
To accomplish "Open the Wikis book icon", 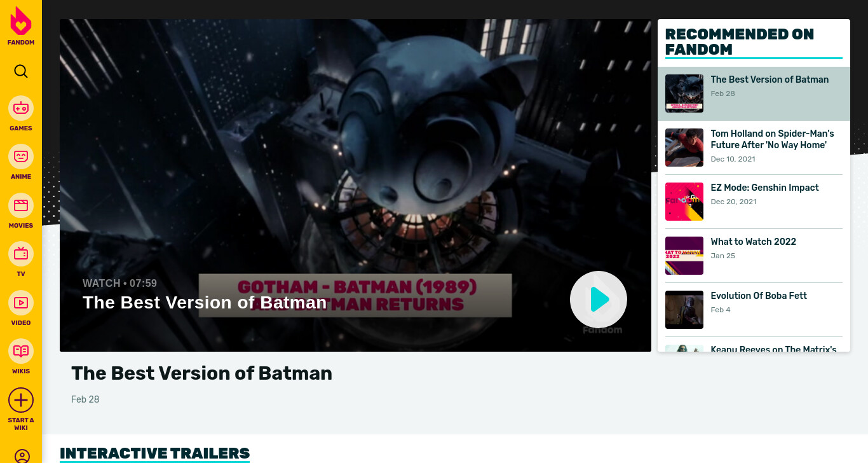I will click(x=21, y=351).
